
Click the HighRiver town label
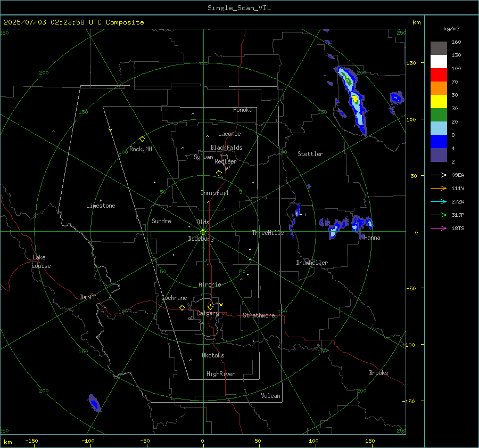click(x=221, y=374)
